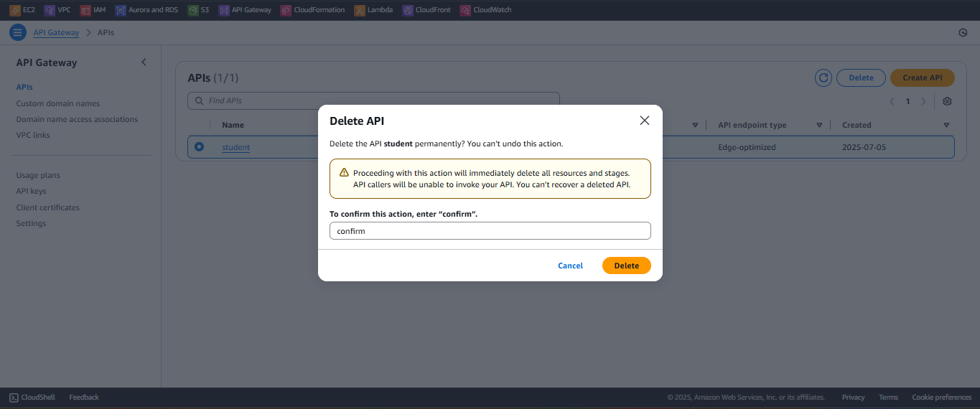Image resolution: width=980 pixels, height=409 pixels.
Task: Open the VPC service shortcut
Action: tap(57, 10)
